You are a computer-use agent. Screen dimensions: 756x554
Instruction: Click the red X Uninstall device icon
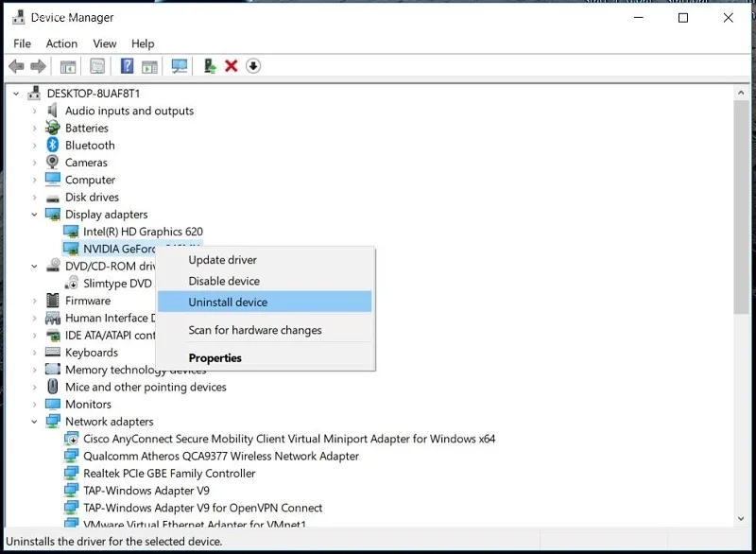pyautogui.click(x=232, y=66)
